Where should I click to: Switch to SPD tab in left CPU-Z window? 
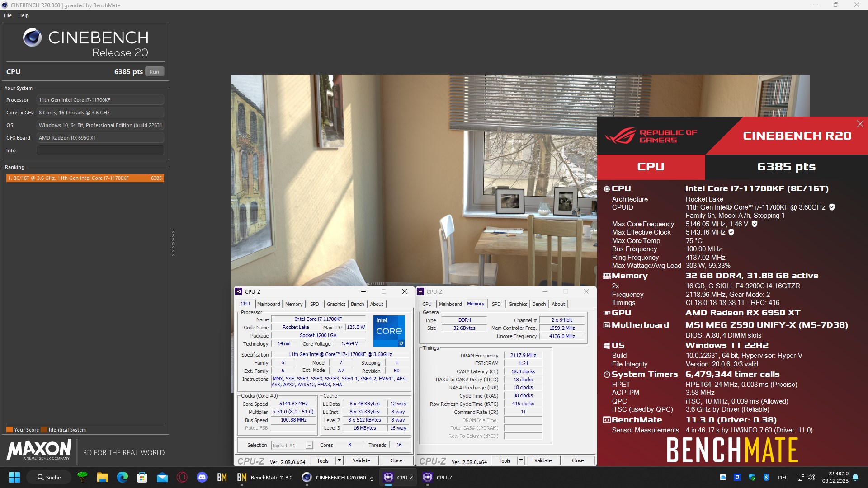[x=315, y=304]
